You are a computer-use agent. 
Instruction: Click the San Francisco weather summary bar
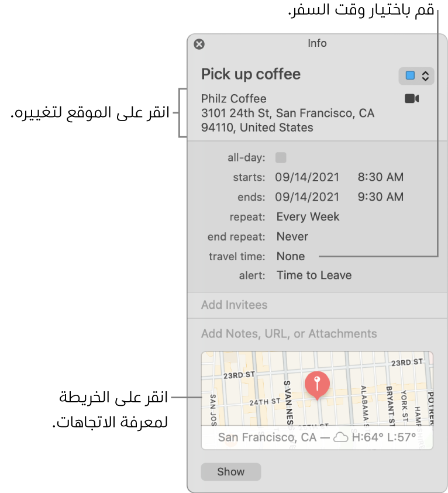pyautogui.click(x=317, y=437)
